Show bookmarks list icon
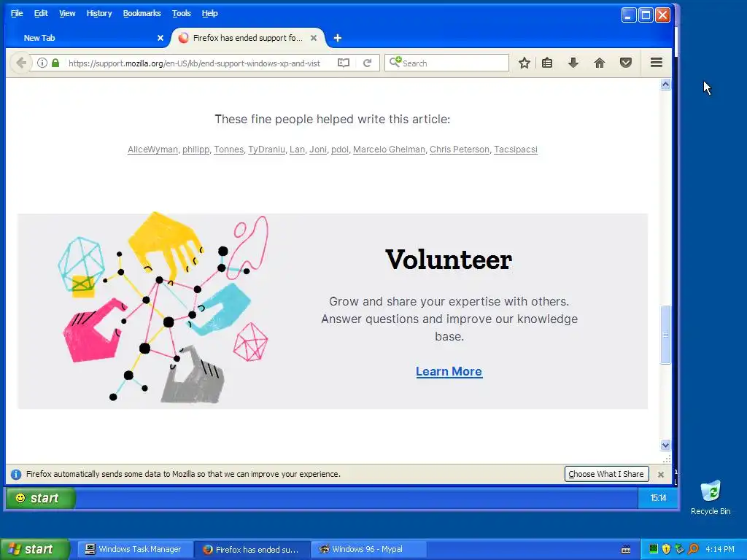 547,63
